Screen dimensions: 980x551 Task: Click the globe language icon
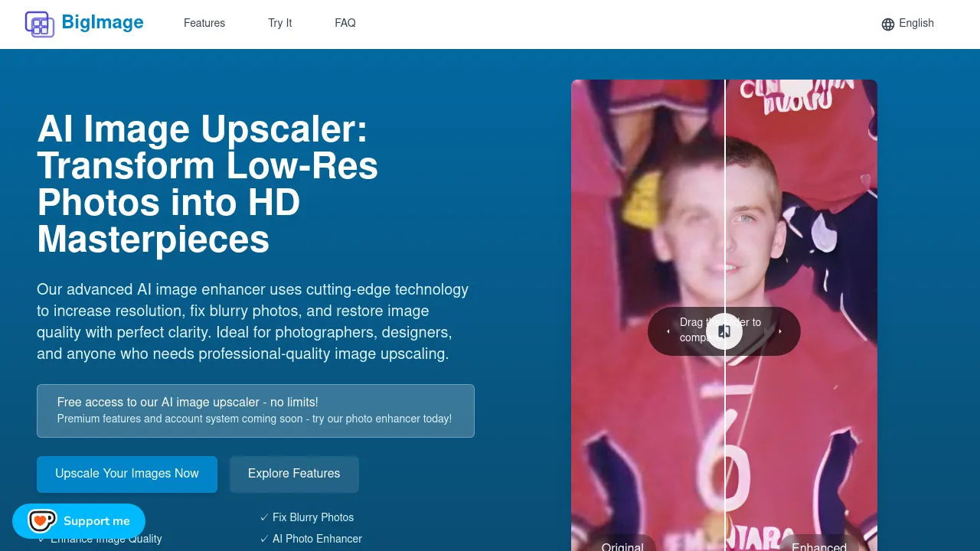[x=887, y=24]
